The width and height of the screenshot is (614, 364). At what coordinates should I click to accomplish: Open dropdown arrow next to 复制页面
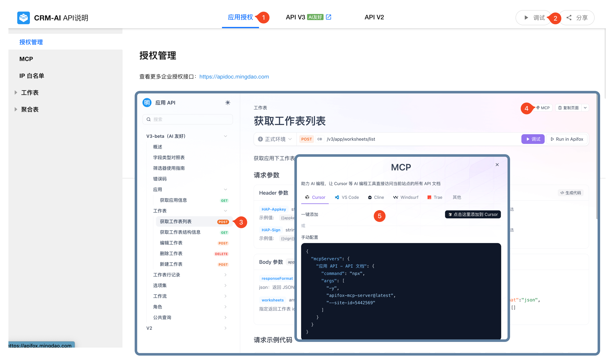(585, 108)
